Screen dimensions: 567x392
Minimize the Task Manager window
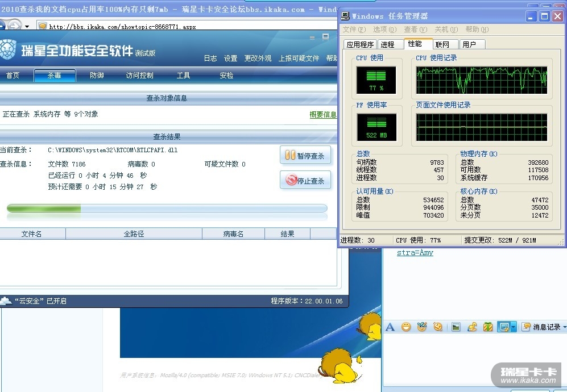(531, 16)
